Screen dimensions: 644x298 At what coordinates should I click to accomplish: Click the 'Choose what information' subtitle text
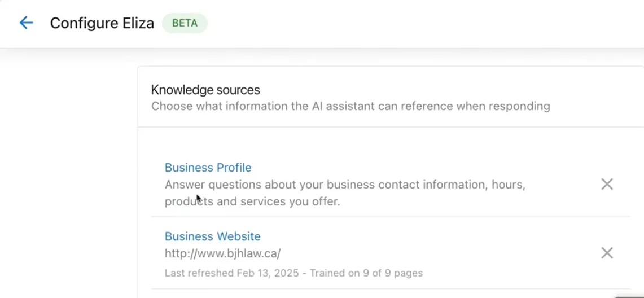click(x=350, y=106)
